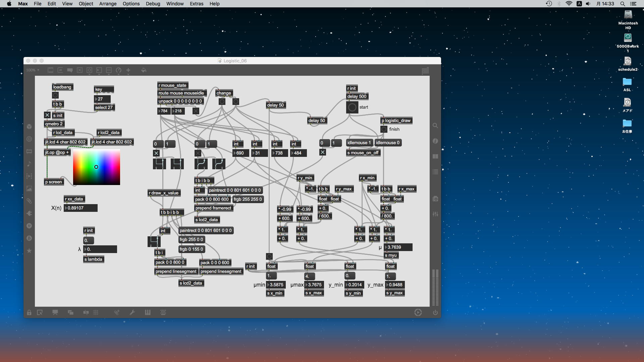Toggle the grid icon in bottom toolbar
This screenshot has height=362, width=644.
point(96,313)
